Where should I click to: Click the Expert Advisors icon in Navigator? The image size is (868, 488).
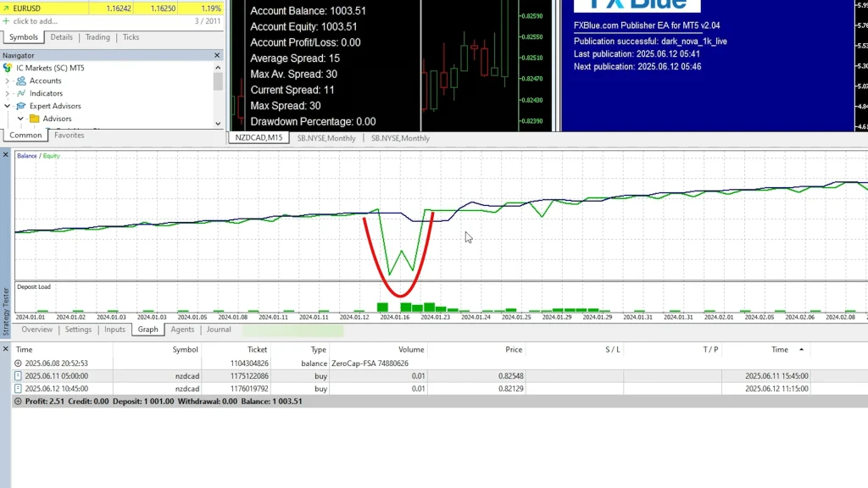pyautogui.click(x=20, y=106)
